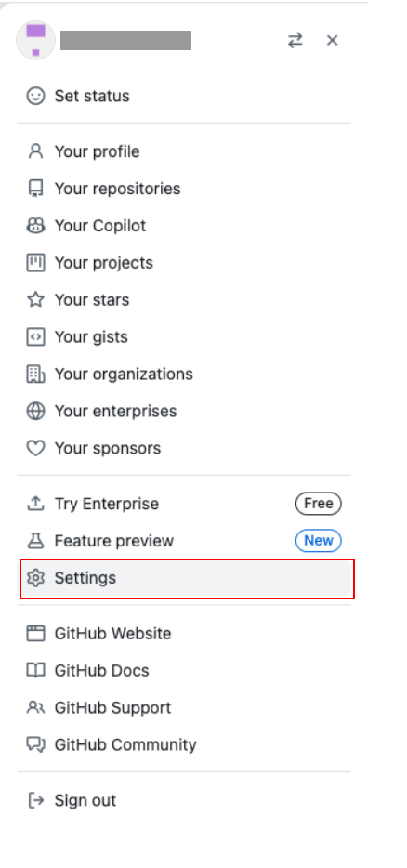The image size is (407, 868).
Task: Click the code square gists icon
Action: [35, 336]
